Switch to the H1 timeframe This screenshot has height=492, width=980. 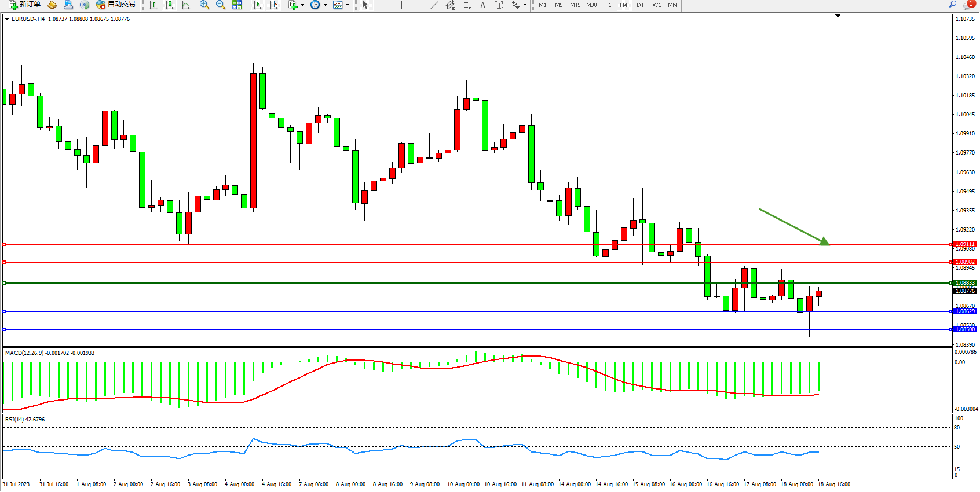coord(608,5)
